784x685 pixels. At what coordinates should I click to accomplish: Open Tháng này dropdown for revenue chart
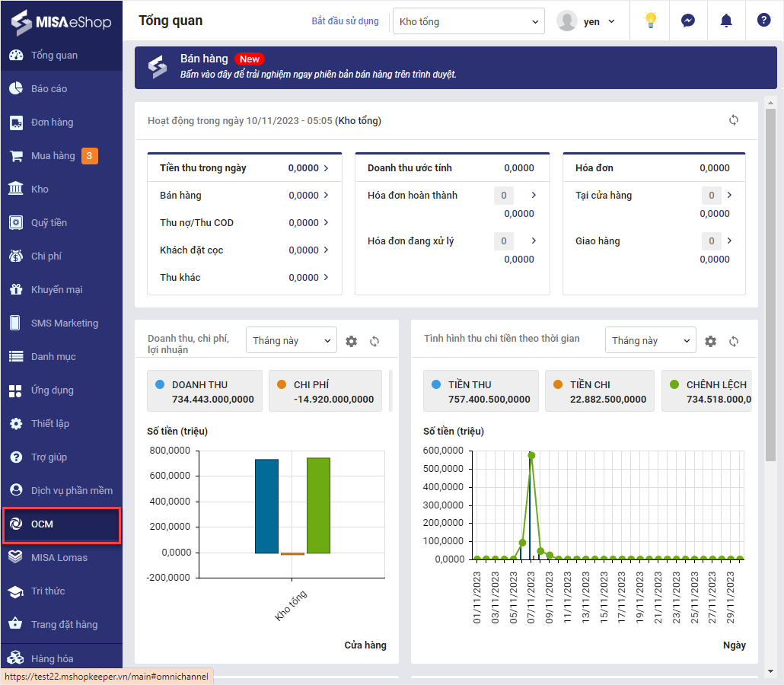click(x=291, y=341)
